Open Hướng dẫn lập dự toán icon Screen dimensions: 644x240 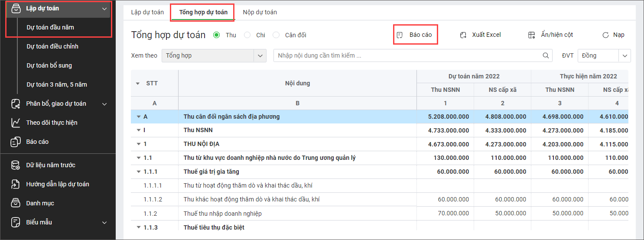pos(16,184)
